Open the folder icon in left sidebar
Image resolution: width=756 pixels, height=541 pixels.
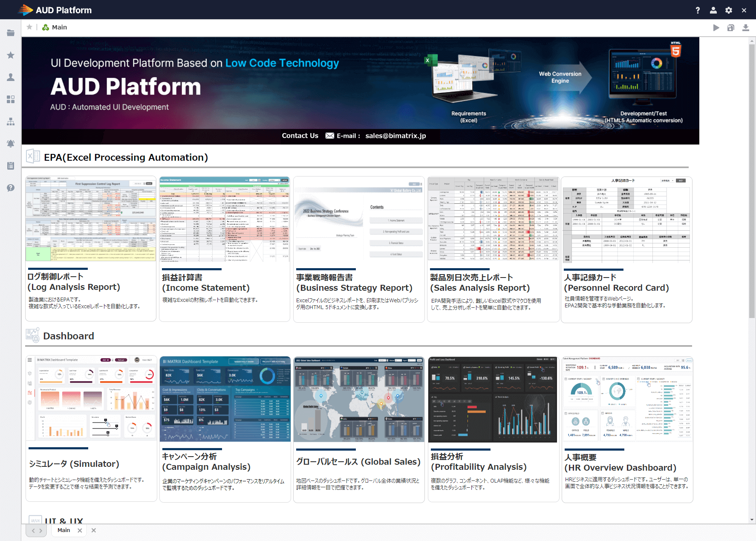coord(11,33)
